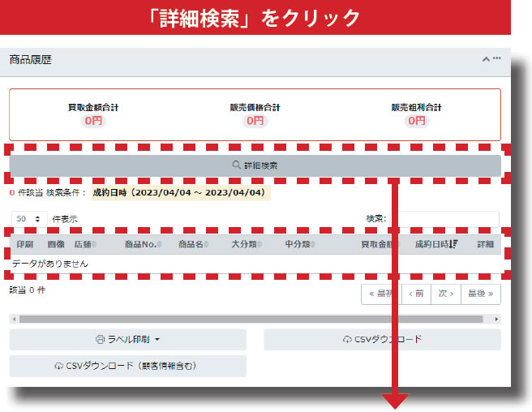Sort by 商品名 column header
Screen dimensions: 532x412
(193, 244)
